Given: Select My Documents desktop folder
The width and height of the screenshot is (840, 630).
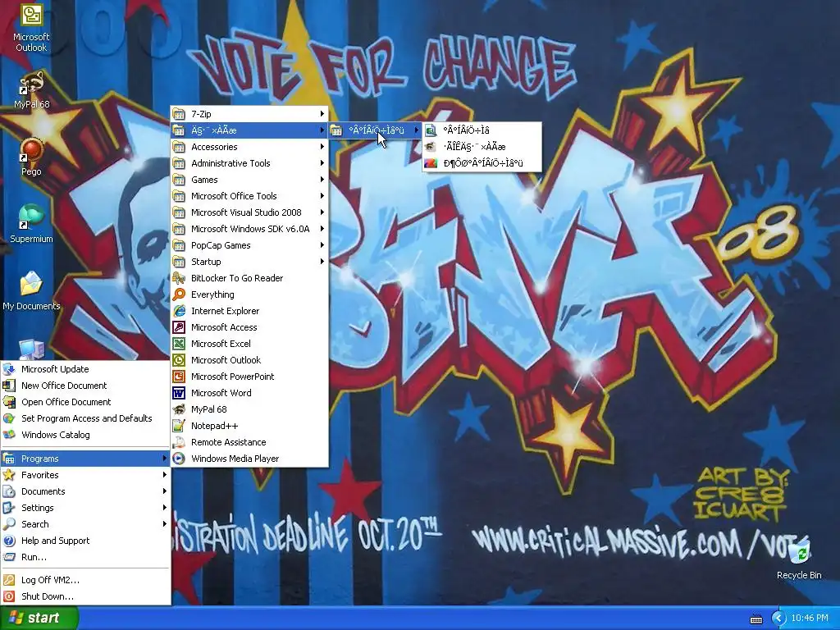Looking at the screenshot, I should click(31, 291).
